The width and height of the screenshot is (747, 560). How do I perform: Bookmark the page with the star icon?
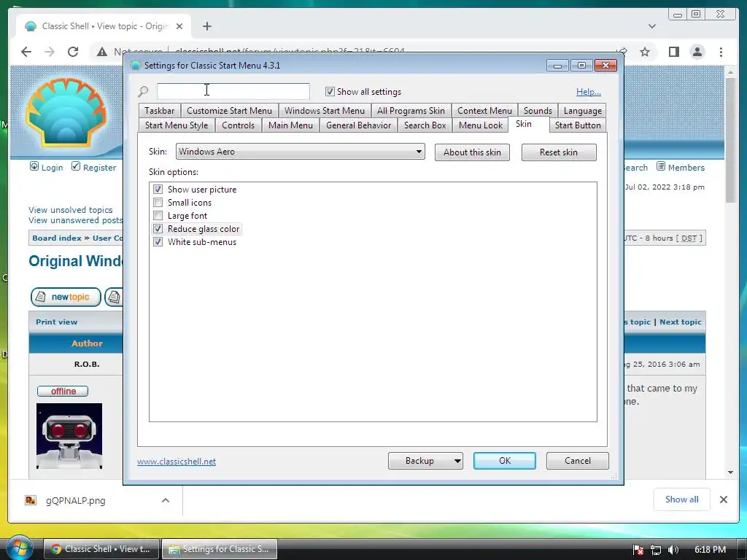(645, 52)
